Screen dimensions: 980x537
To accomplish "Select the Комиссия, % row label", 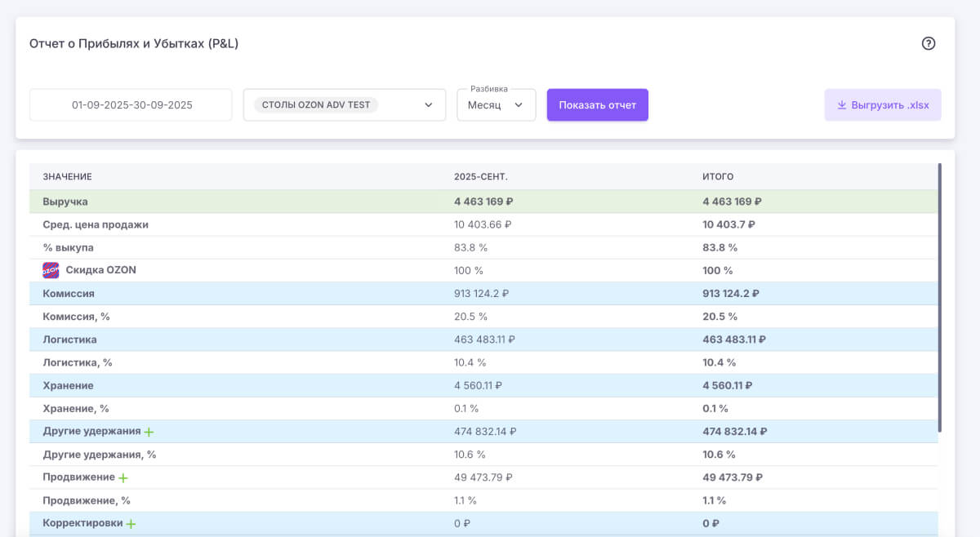I will click(x=76, y=316).
